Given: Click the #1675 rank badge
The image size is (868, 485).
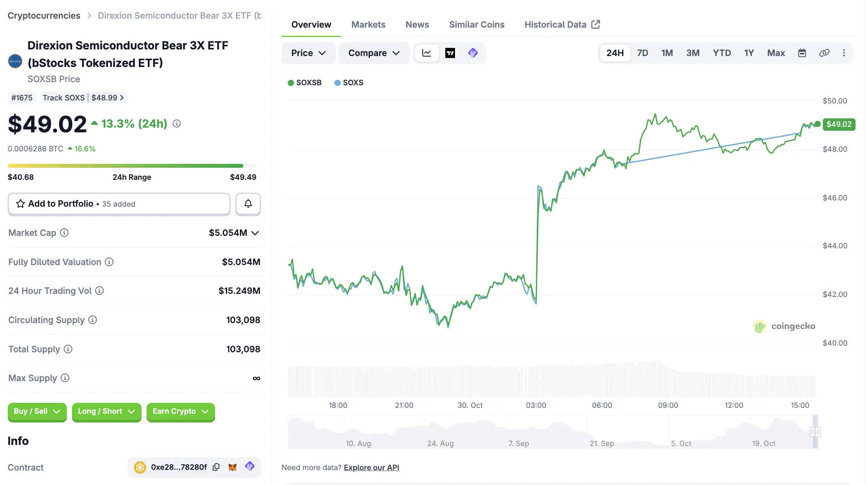Looking at the screenshot, I should pos(22,98).
